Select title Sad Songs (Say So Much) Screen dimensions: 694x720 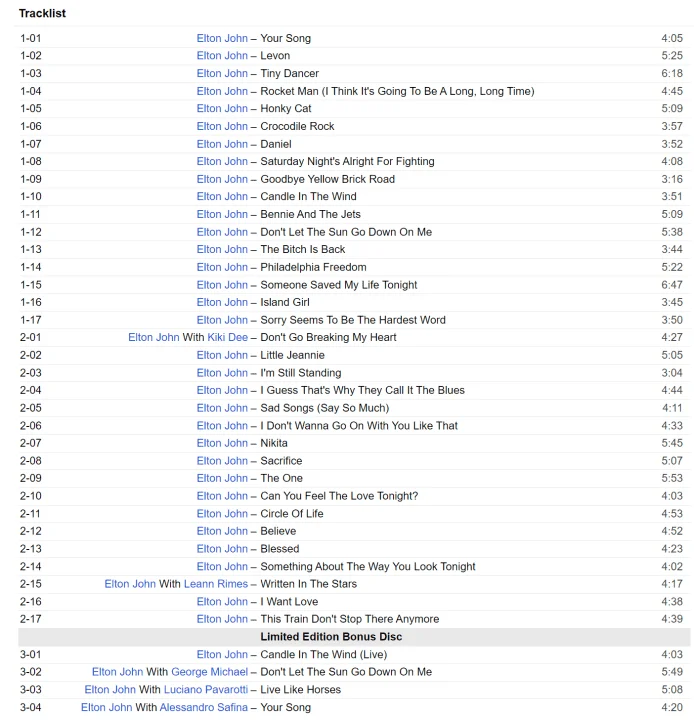pos(325,408)
